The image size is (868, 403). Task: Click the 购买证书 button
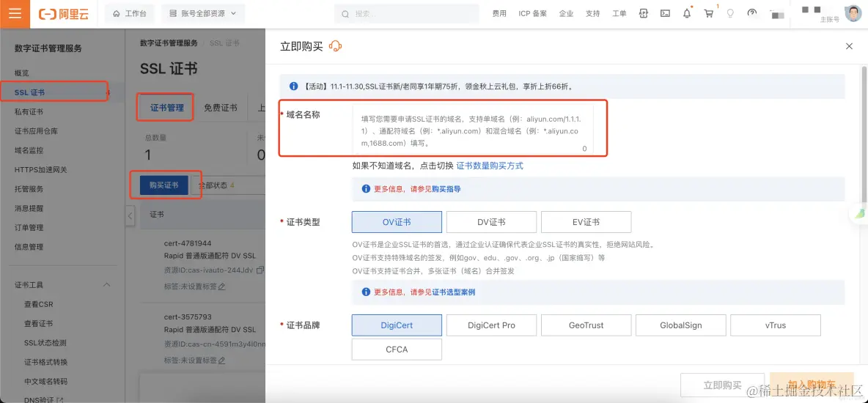click(x=164, y=185)
